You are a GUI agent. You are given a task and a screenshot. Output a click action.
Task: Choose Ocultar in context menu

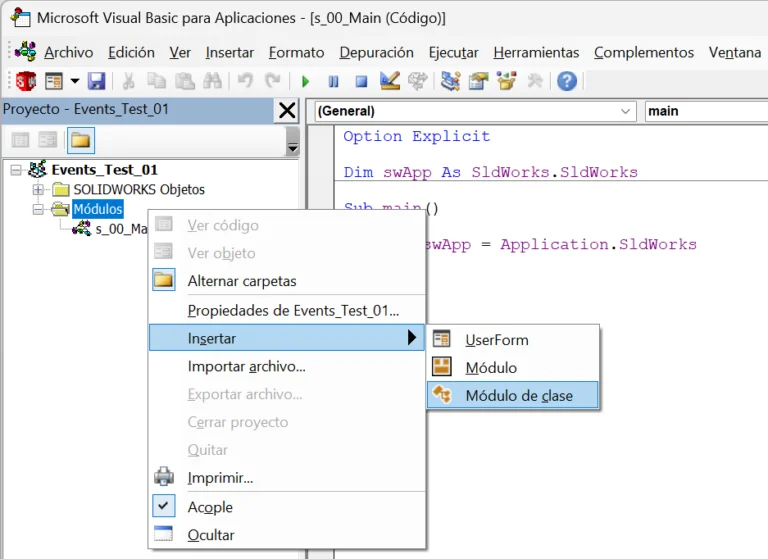pos(287,535)
